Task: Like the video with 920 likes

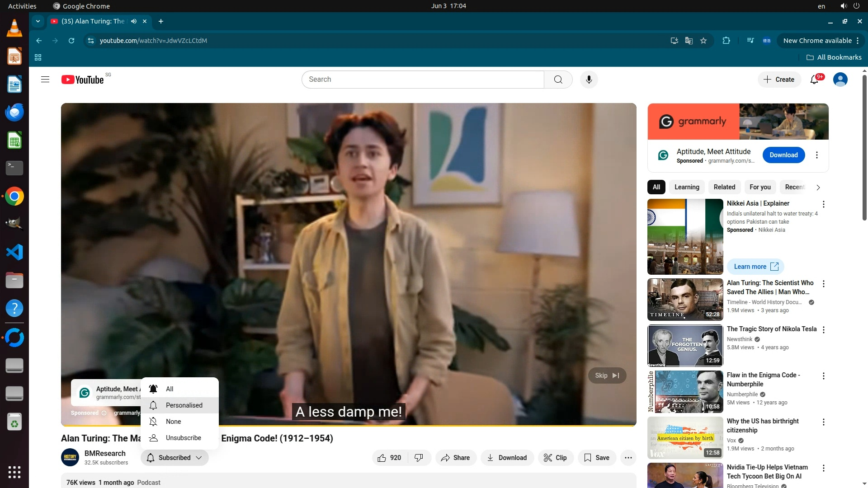Action: (x=389, y=458)
